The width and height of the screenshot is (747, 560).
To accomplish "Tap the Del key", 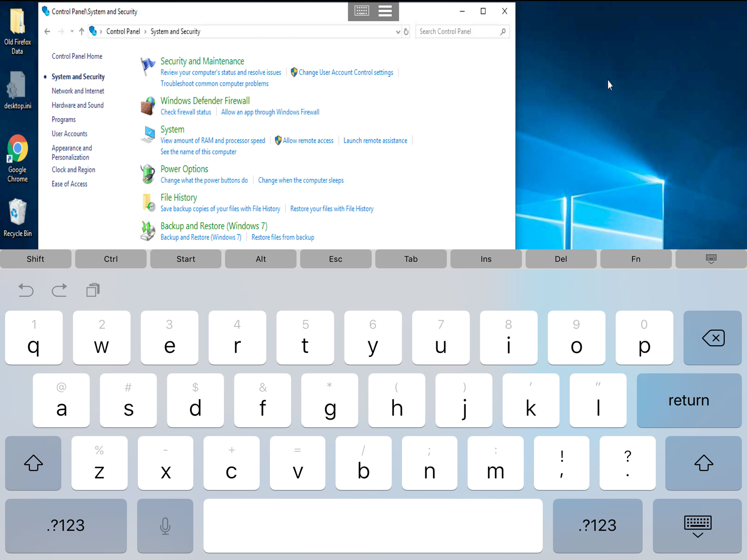I will coord(561,259).
